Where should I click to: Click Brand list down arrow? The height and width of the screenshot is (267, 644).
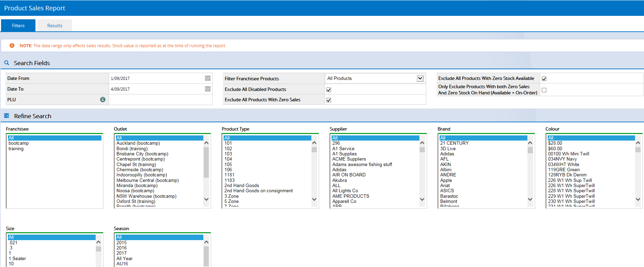(x=530, y=199)
